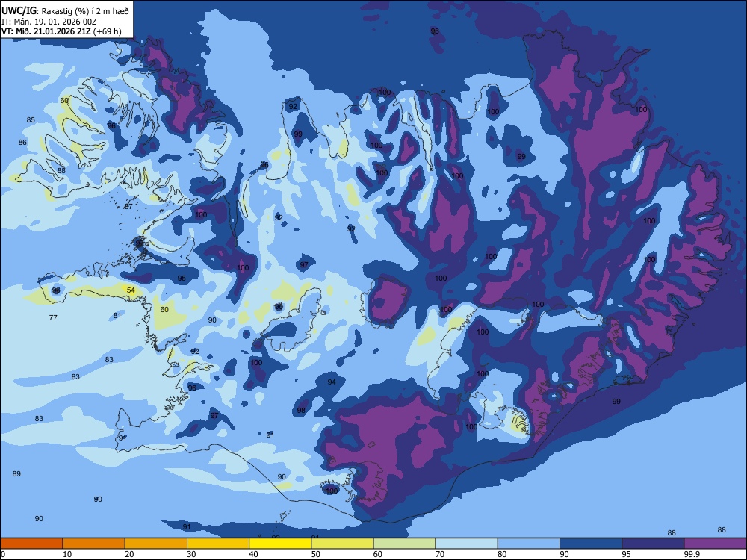Image resolution: width=747 pixels, height=560 pixels.
Task: Click the title 'UWC/IG: Rakastig (%) í 2 m hæð'
Action: (x=65, y=11)
